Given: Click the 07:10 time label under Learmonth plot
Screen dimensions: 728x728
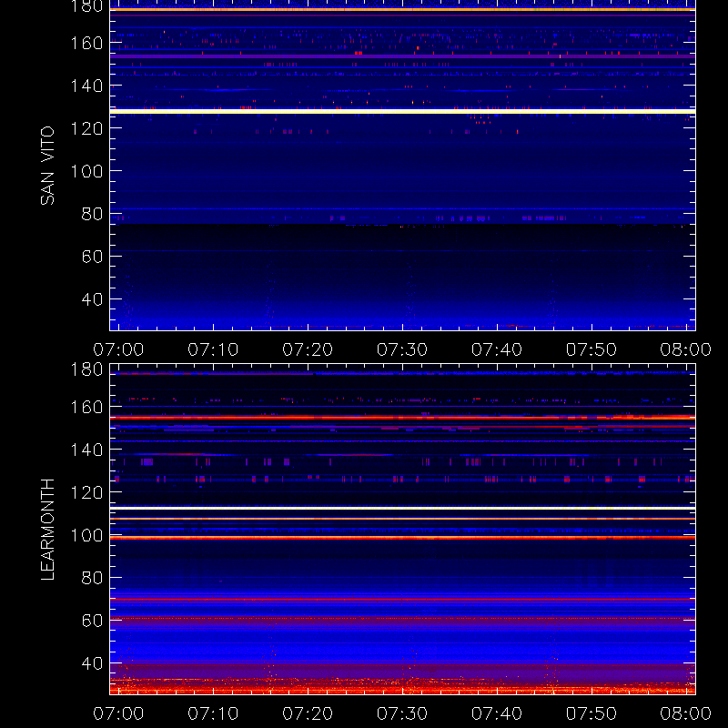Looking at the screenshot, I should (213, 713).
